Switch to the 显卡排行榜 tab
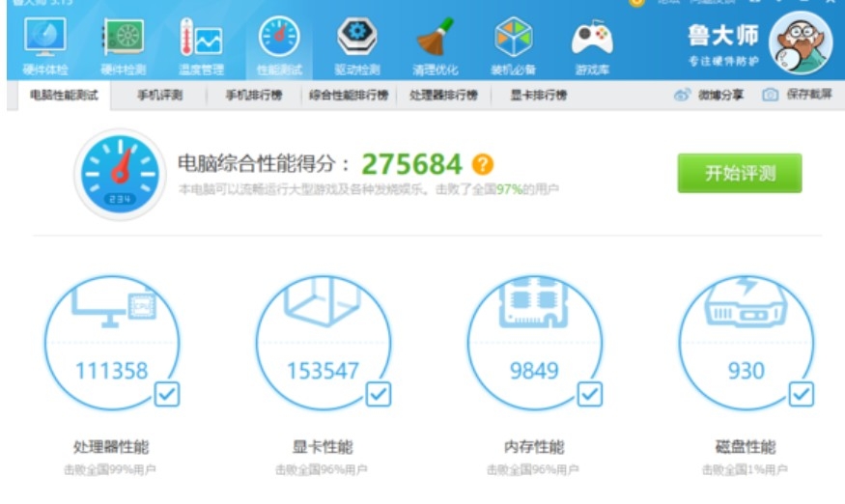Image resolution: width=845 pixels, height=504 pixels. coord(538,96)
